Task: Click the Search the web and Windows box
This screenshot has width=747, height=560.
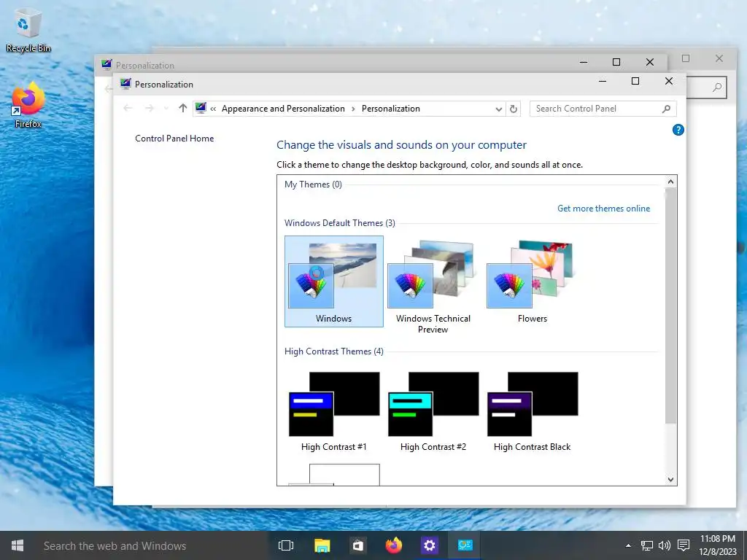Action: pyautogui.click(x=150, y=545)
